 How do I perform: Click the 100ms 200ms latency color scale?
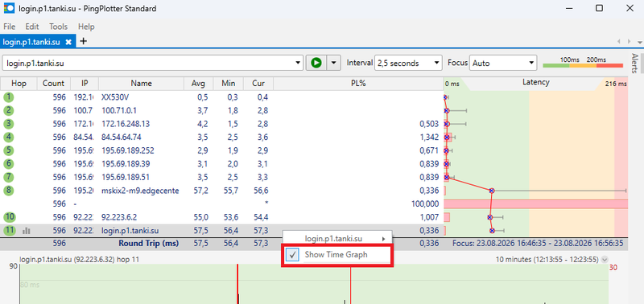pos(583,63)
